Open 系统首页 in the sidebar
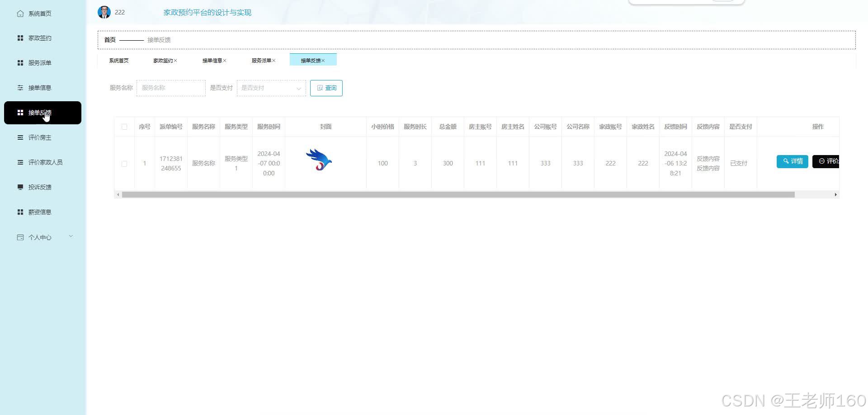Image resolution: width=868 pixels, height=415 pixels. click(x=40, y=14)
